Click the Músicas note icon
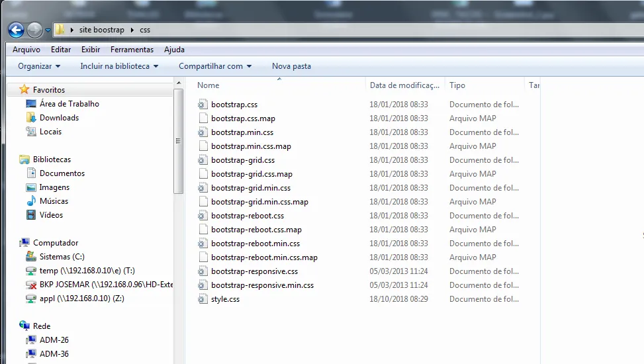 (x=31, y=201)
